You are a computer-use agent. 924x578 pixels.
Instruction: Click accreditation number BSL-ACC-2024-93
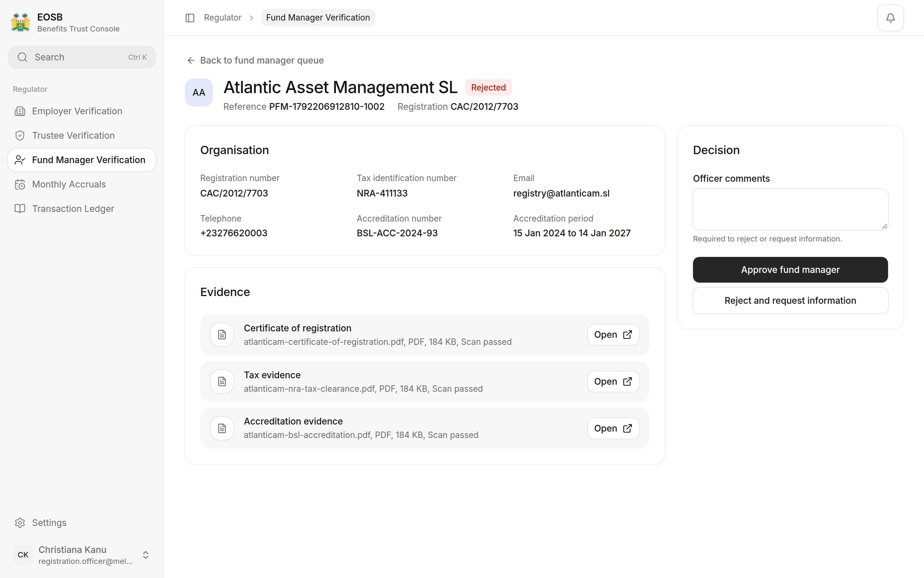[x=397, y=233]
